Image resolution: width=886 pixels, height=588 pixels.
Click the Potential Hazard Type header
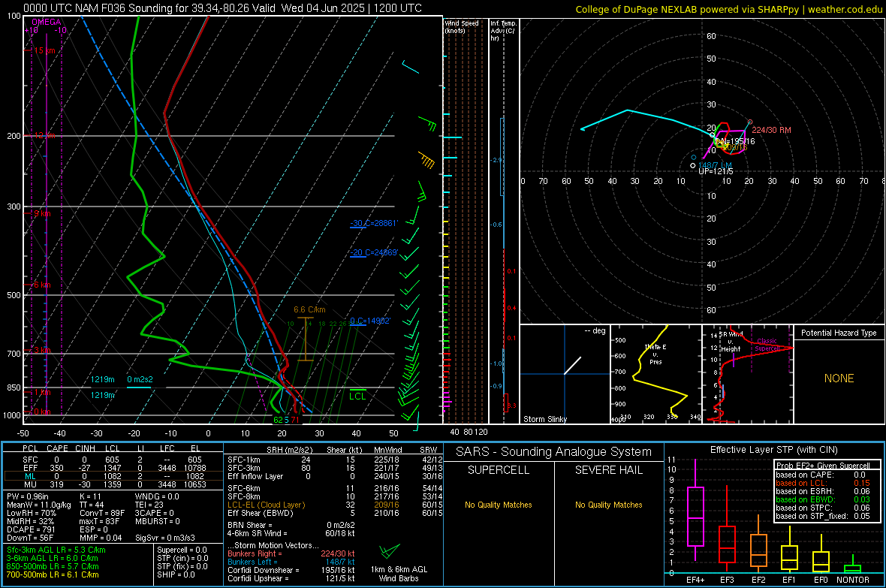(839, 333)
